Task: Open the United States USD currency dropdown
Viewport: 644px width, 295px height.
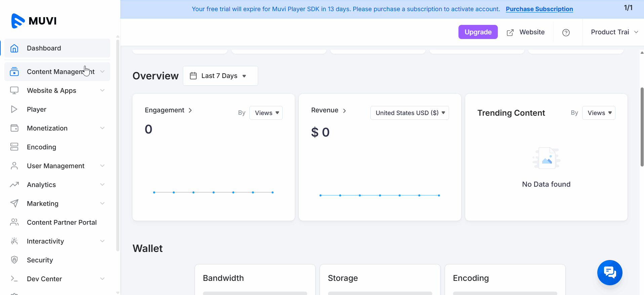Action: [x=409, y=113]
